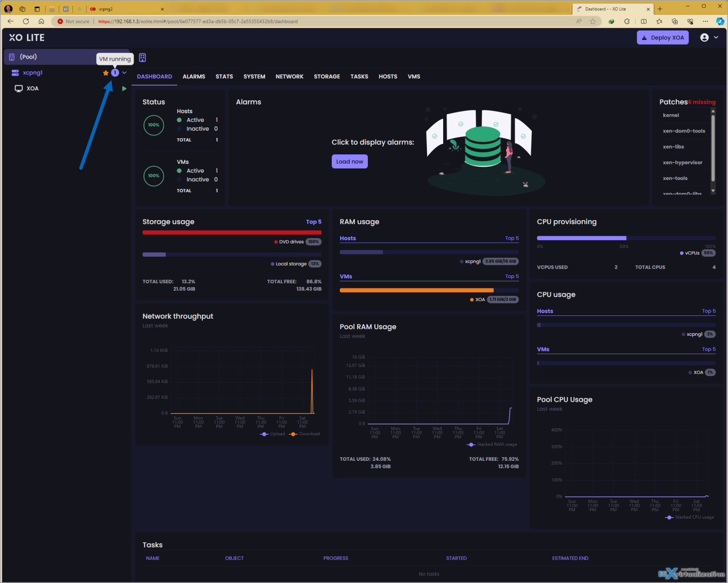Click the browser home icon

(x=41, y=21)
